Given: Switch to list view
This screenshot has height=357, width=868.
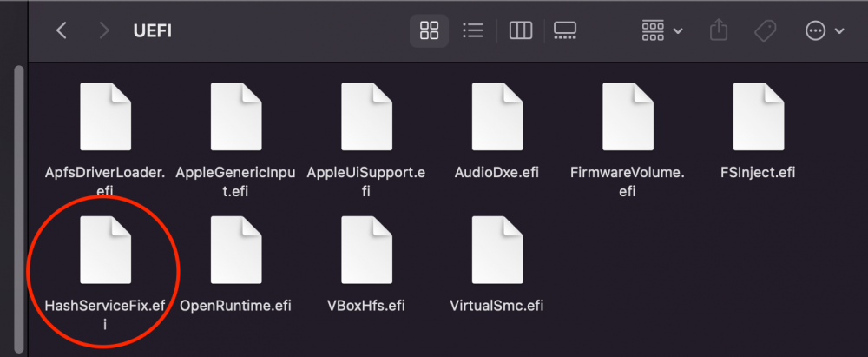Looking at the screenshot, I should point(473,30).
